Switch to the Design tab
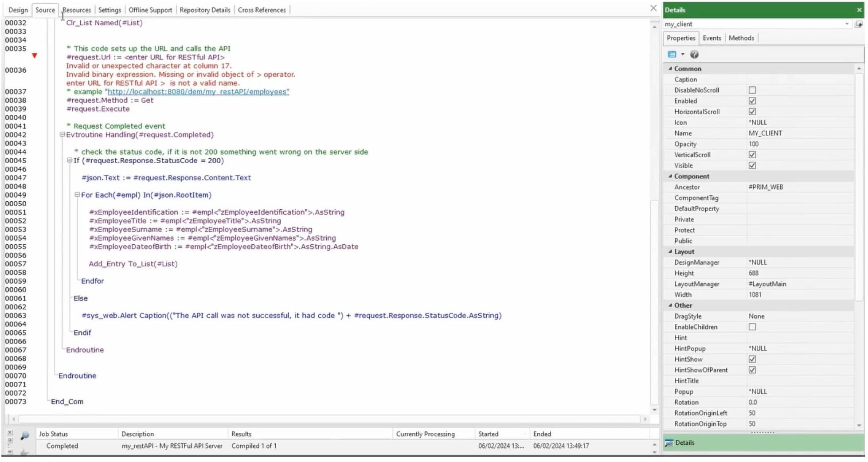 coord(18,10)
